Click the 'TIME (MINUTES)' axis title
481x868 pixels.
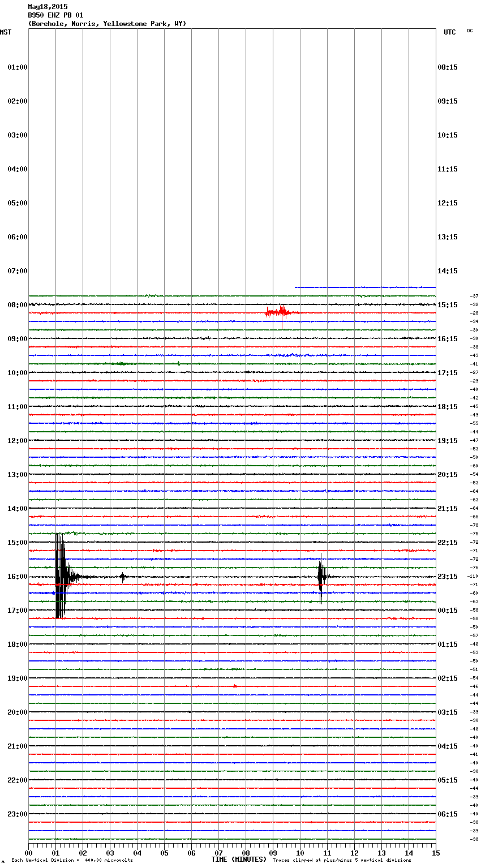pos(239,860)
